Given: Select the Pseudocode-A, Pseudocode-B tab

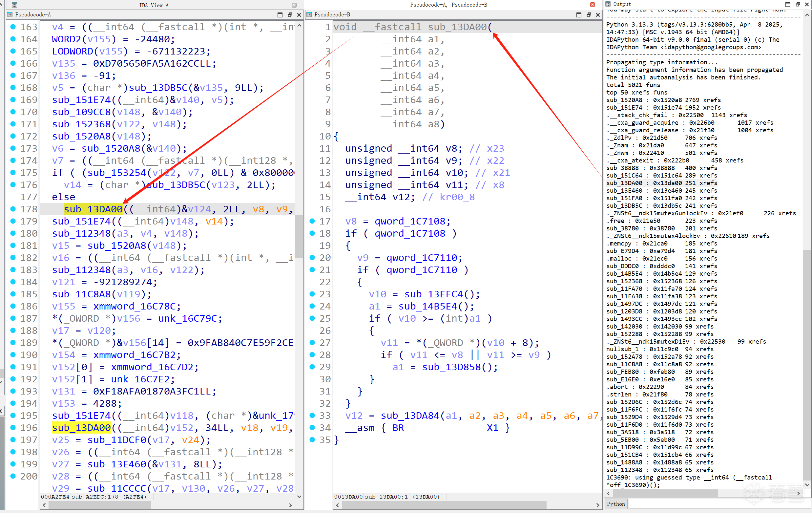Looking at the screenshot, I should (448, 5).
